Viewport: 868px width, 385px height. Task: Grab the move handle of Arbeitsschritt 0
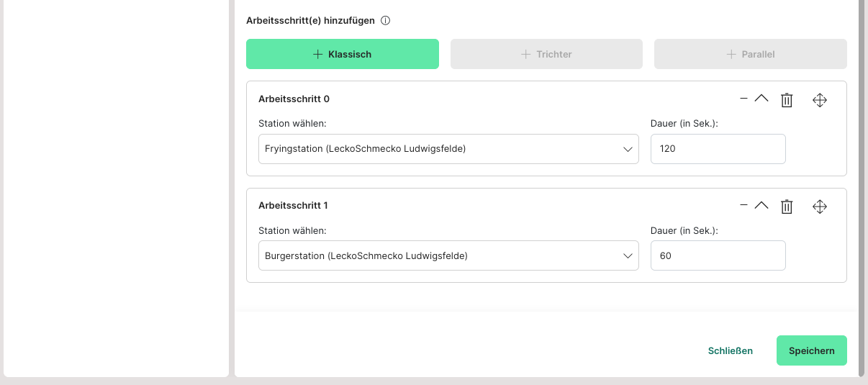click(x=819, y=101)
